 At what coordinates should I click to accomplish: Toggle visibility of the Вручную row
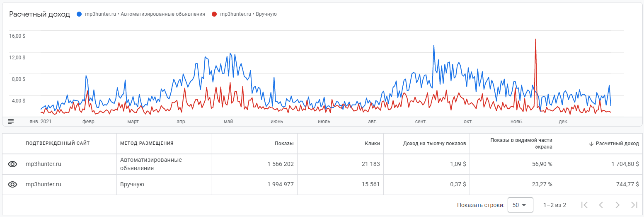tap(12, 184)
